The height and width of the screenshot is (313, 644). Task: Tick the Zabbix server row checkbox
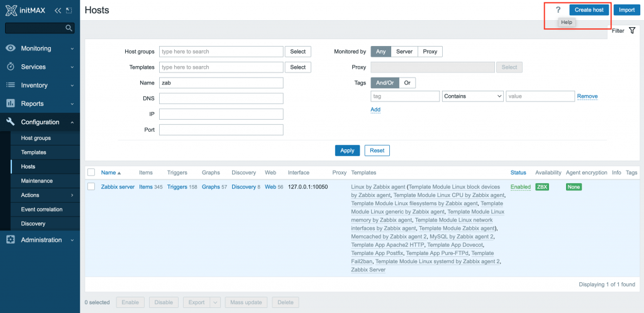91,187
